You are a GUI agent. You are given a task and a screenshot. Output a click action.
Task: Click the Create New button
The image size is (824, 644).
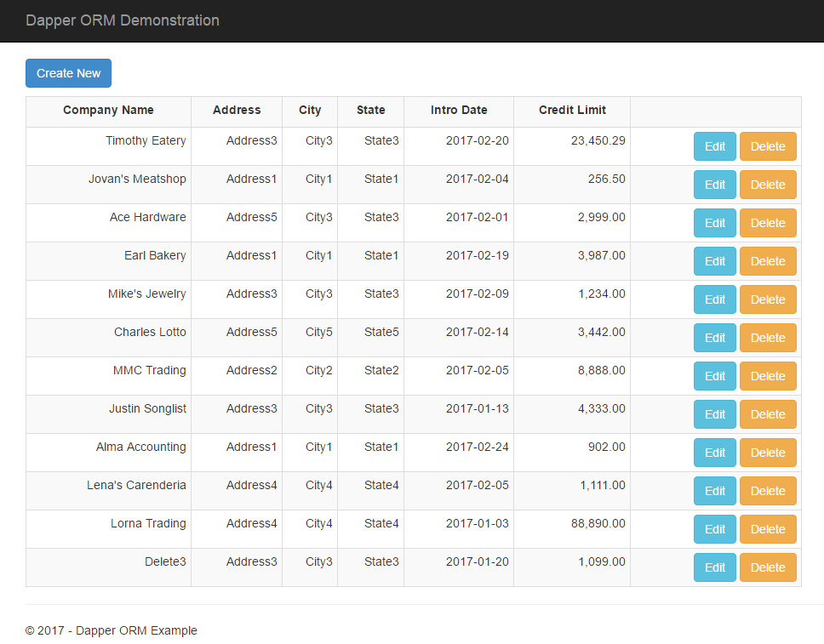[68, 73]
